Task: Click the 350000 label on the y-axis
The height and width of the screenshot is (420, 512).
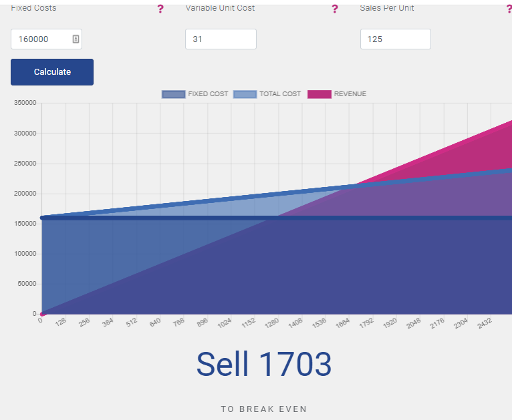Action: point(25,103)
